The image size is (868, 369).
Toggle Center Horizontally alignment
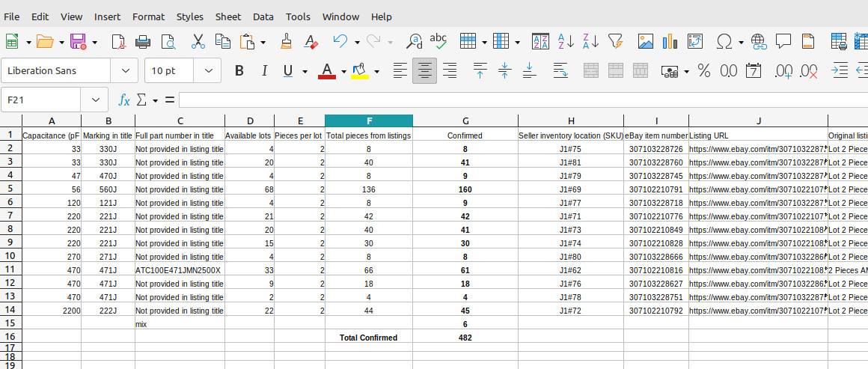pos(424,71)
